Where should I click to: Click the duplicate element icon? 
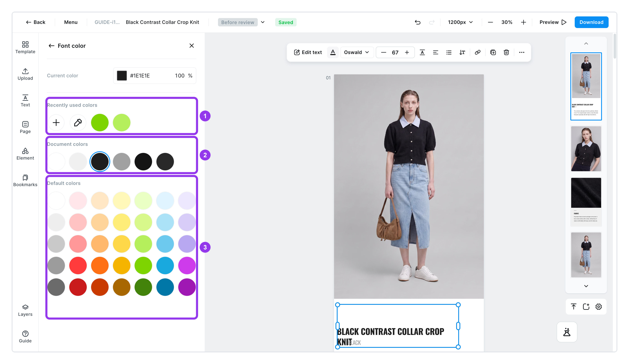(493, 52)
